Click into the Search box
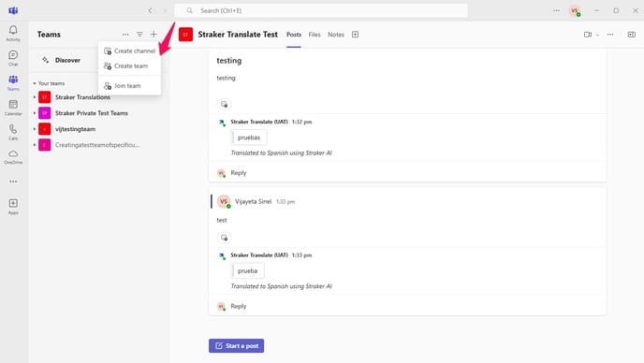 point(321,10)
